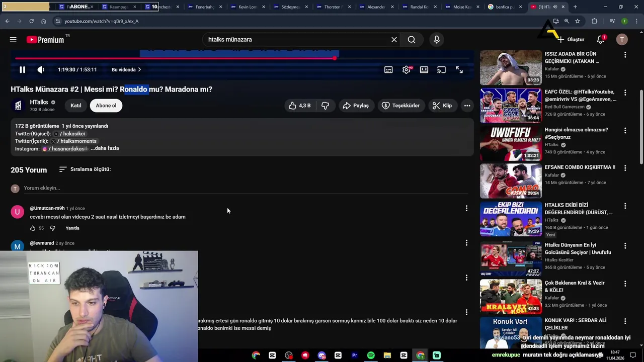Create a clip with Klip button
This screenshot has height=362, width=644.
(x=442, y=106)
